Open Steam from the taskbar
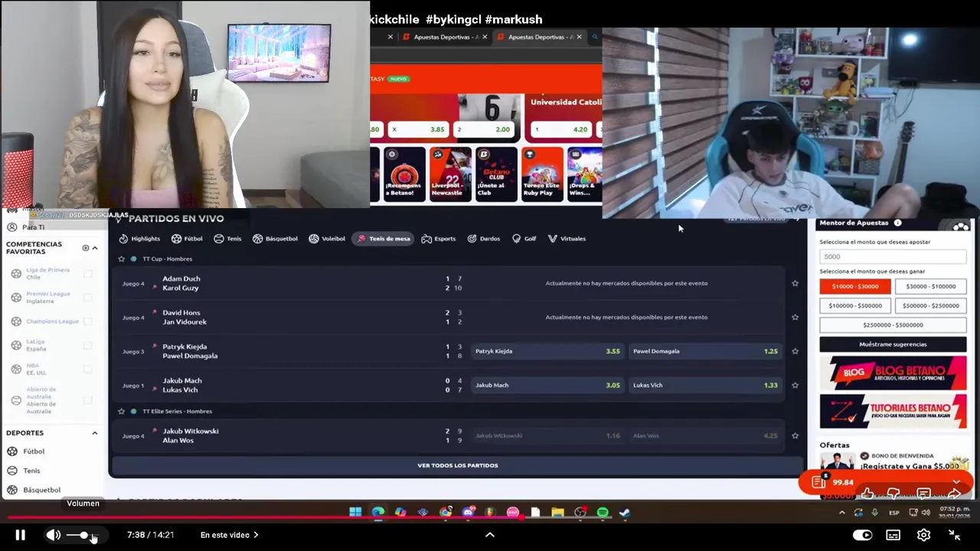The image size is (980, 551). point(625,513)
